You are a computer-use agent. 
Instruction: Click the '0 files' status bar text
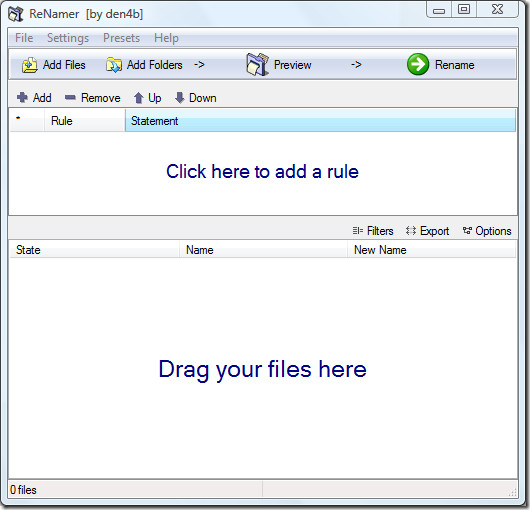point(23,490)
